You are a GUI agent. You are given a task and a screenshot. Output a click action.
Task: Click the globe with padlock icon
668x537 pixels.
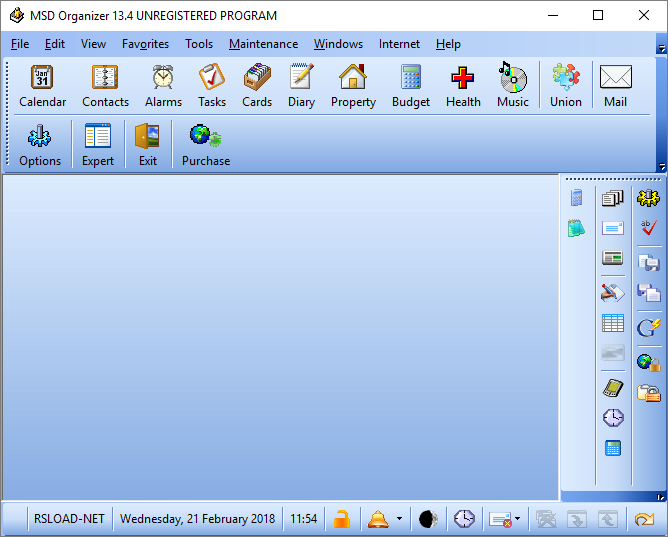648,362
